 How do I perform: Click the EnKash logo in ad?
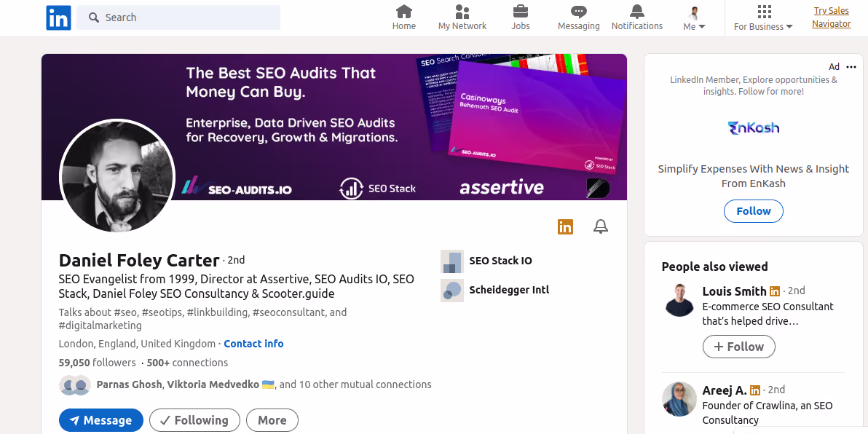click(754, 128)
